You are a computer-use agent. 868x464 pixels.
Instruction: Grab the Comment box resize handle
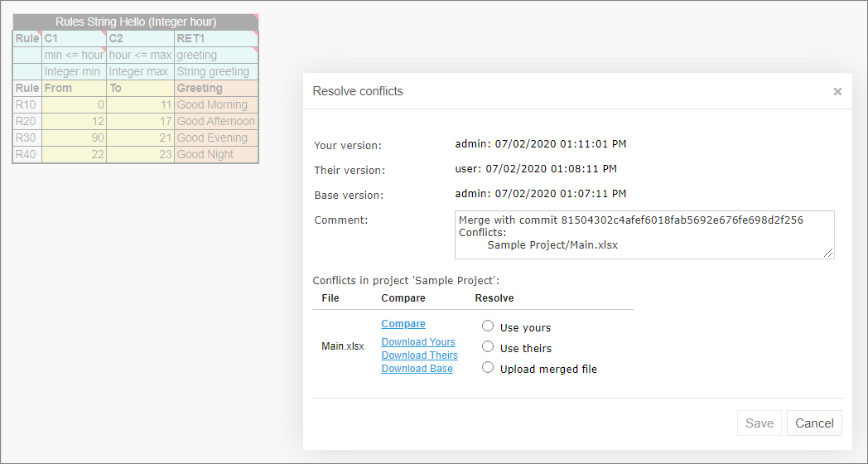pyautogui.click(x=829, y=254)
